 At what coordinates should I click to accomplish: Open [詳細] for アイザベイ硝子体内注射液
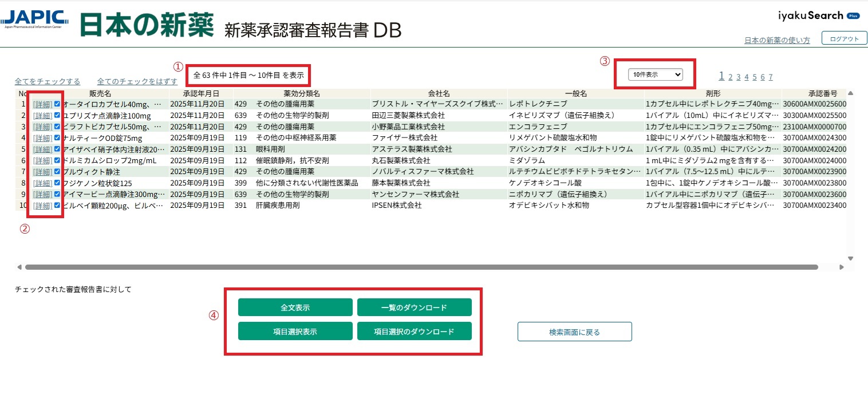pos(42,149)
